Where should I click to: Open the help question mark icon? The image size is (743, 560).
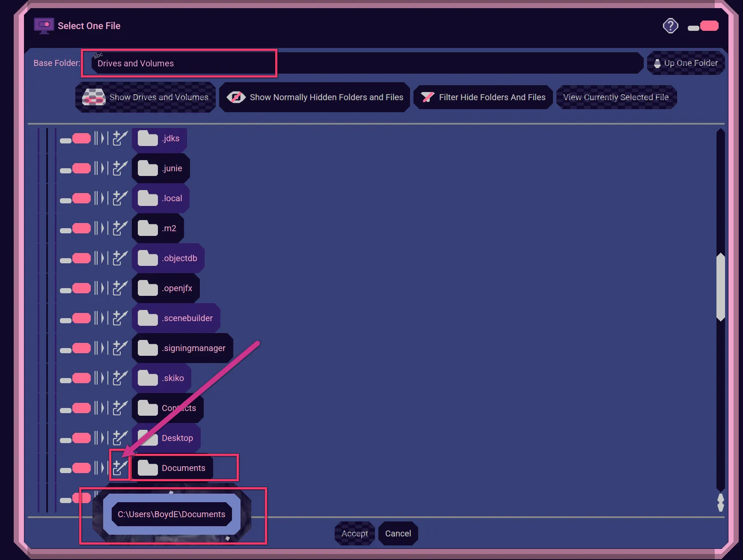tap(670, 26)
